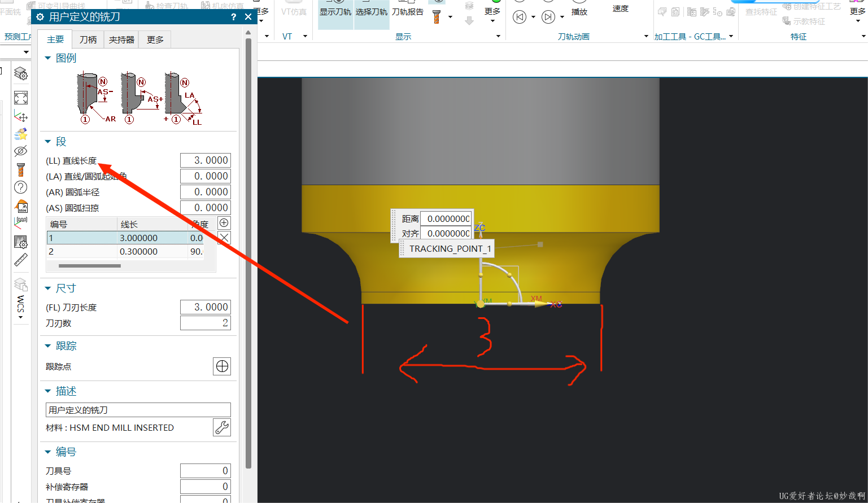Click the star-marked quick pick icon

(21, 134)
